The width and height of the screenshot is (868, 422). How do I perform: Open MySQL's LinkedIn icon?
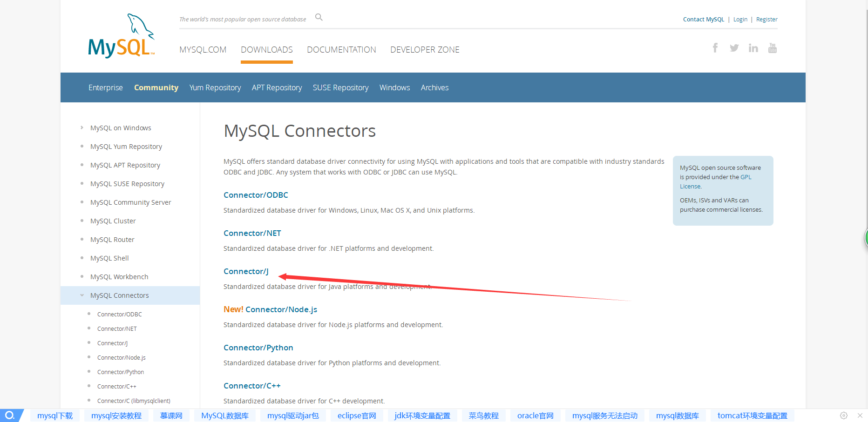[753, 47]
